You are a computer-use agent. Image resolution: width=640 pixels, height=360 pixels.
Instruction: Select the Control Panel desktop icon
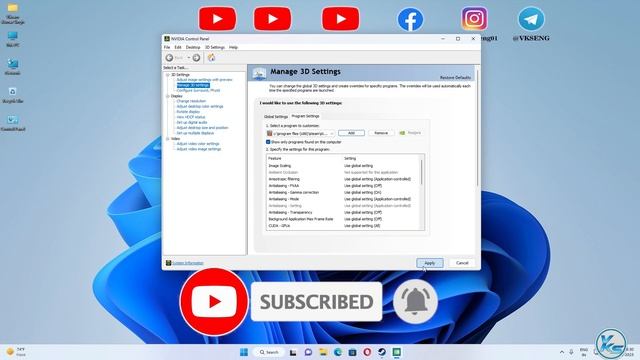pyautogui.click(x=13, y=123)
